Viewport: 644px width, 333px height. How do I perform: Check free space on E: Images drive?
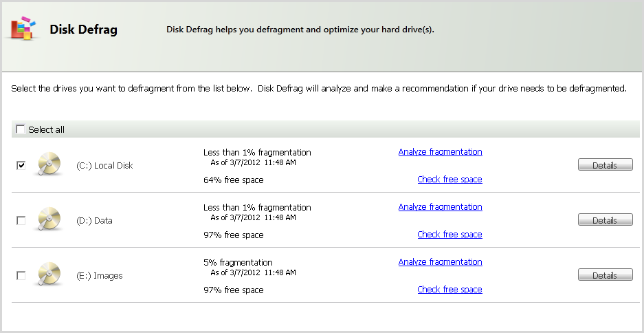(x=449, y=290)
